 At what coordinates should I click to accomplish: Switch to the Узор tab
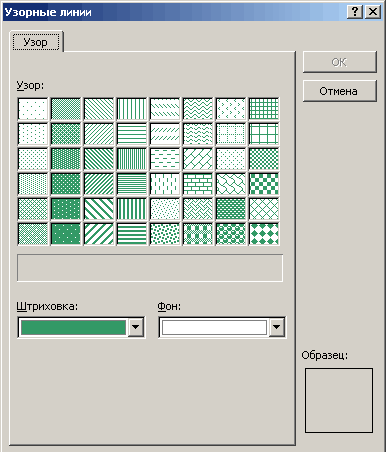click(36, 42)
